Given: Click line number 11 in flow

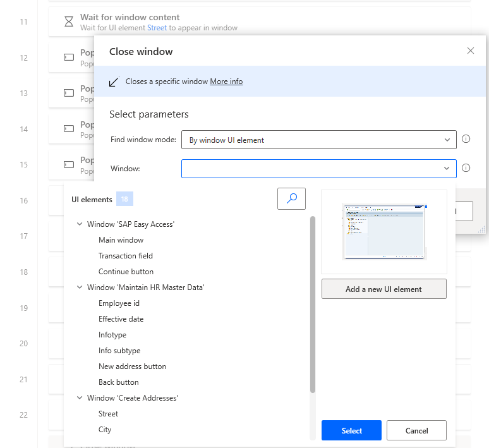Looking at the screenshot, I should [x=24, y=22].
